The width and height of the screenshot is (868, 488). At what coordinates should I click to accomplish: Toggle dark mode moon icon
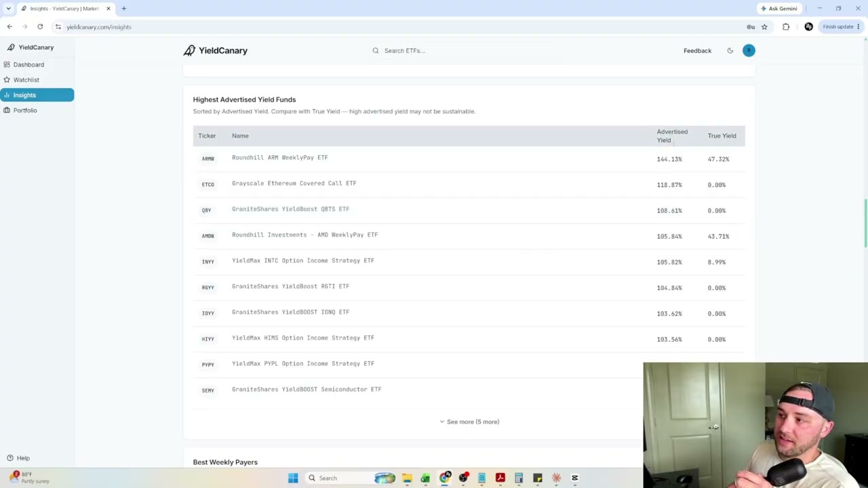tap(730, 51)
